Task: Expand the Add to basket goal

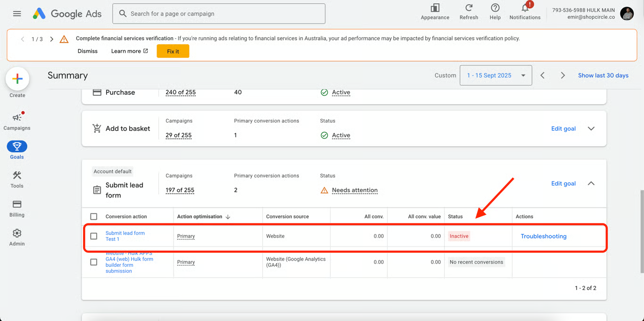Action: [x=591, y=129]
